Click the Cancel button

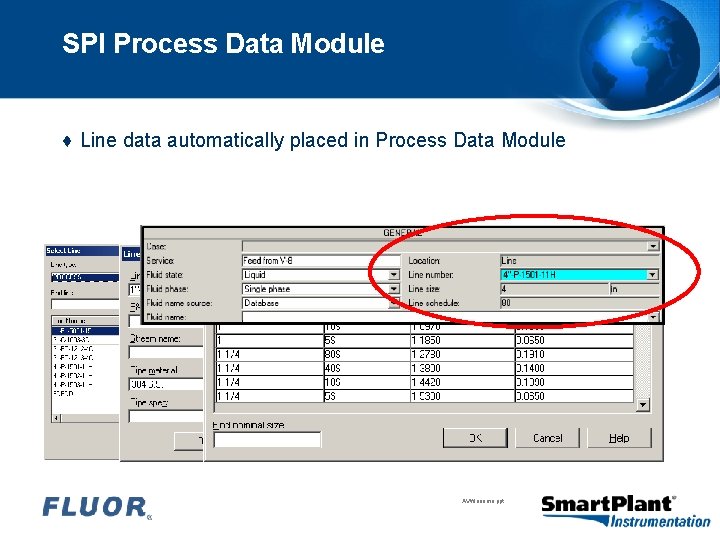tap(547, 438)
